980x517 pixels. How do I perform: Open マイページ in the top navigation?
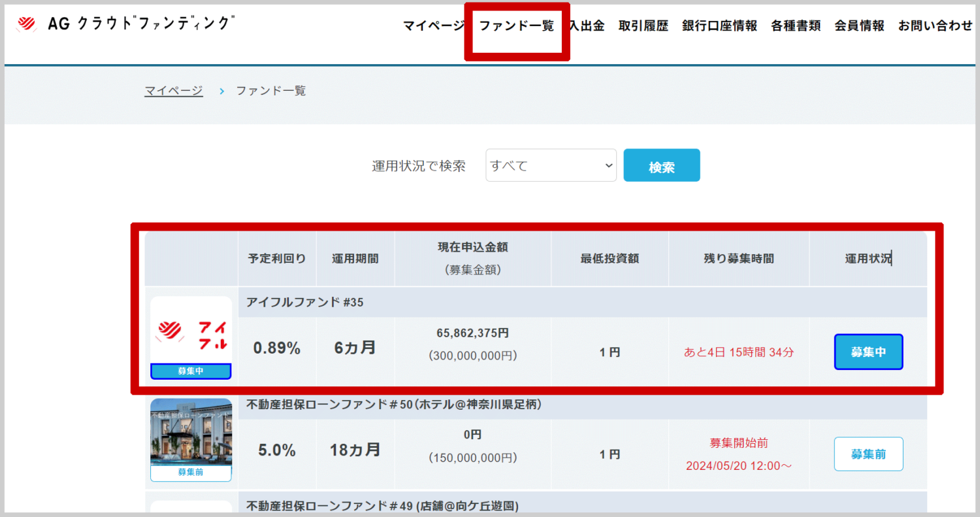click(433, 26)
